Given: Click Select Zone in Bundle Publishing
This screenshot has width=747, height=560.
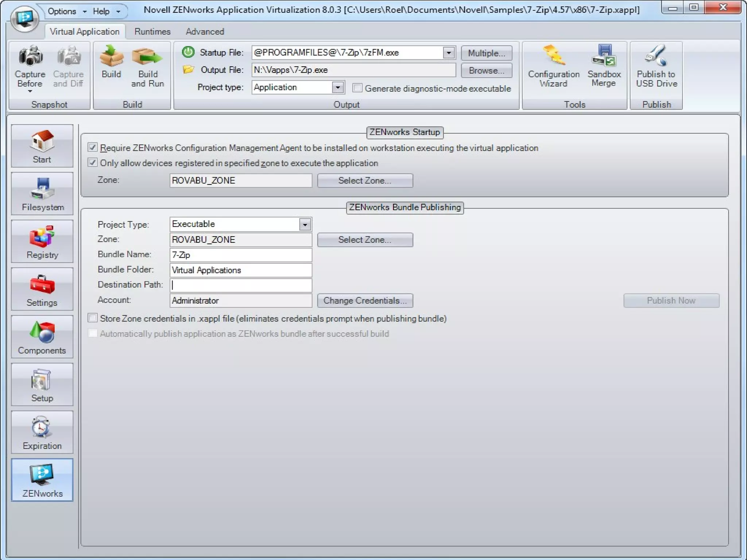Looking at the screenshot, I should pos(365,240).
